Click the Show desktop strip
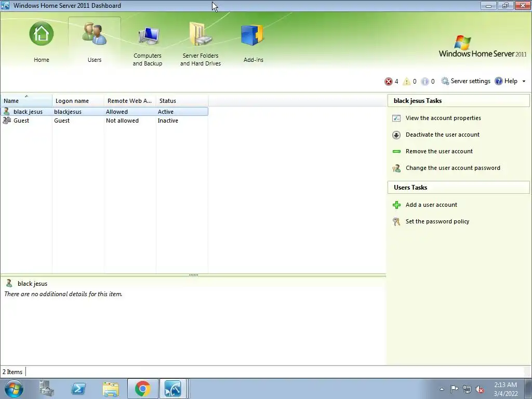Screen dimensions: 532x399 (x=528, y=389)
